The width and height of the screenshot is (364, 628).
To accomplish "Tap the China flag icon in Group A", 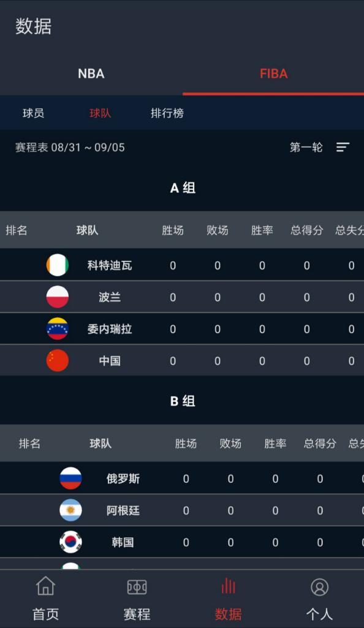I will (58, 360).
